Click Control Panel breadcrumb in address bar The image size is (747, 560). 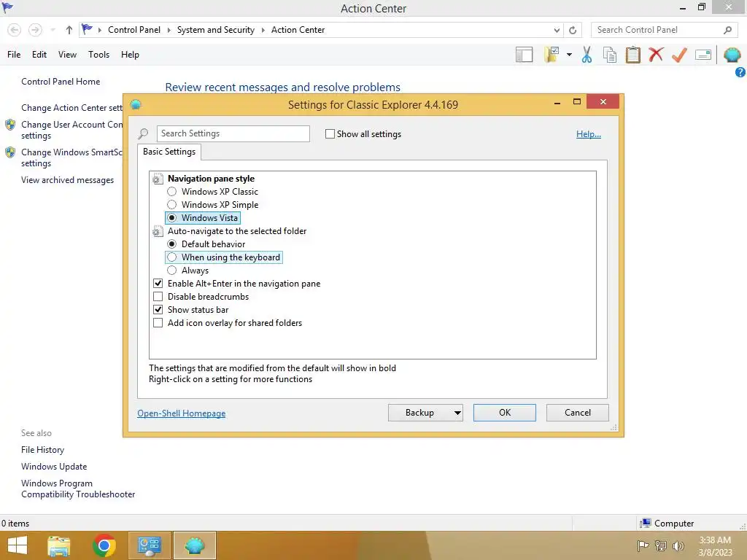(x=134, y=30)
